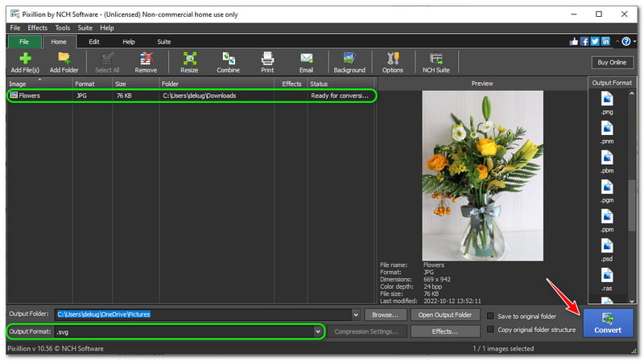This screenshot has height=361, width=644.
Task: Switch to the Edit ribbon tab
Action: [x=94, y=41]
